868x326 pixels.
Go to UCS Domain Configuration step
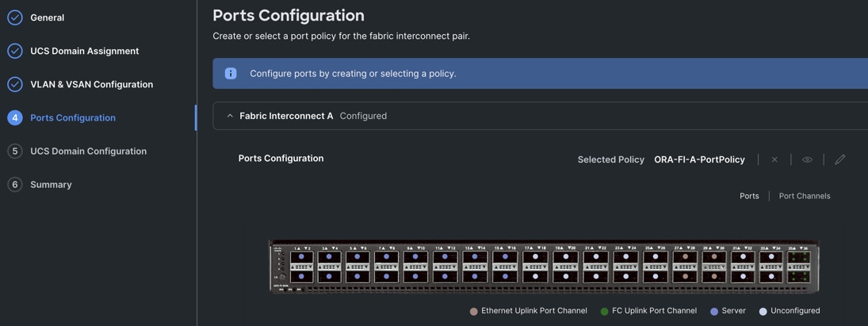(88, 151)
